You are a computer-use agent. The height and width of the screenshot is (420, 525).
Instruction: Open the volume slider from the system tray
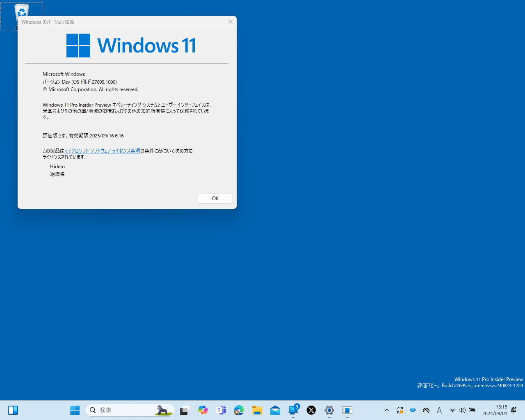462,410
